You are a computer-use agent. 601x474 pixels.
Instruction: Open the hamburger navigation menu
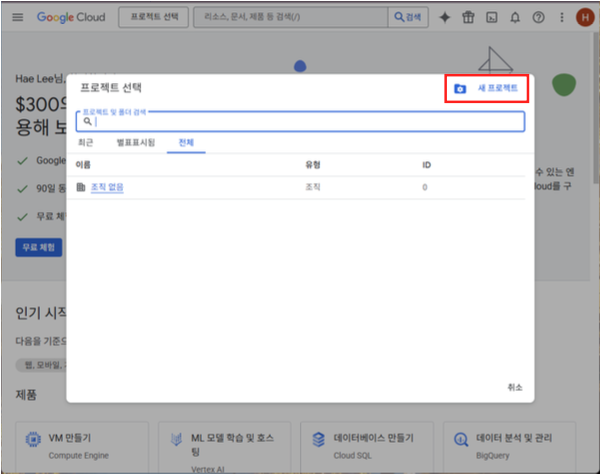[x=18, y=17]
